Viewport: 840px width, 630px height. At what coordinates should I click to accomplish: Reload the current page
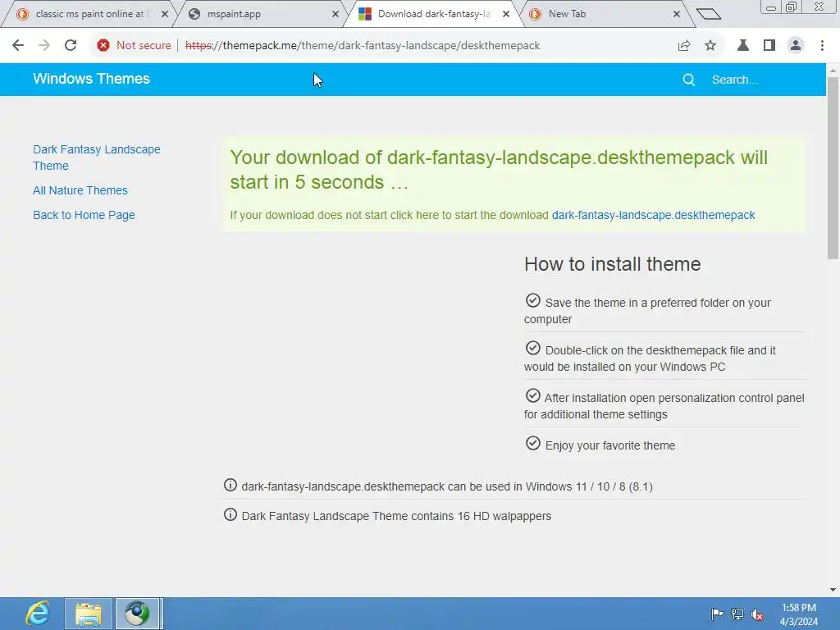click(71, 46)
